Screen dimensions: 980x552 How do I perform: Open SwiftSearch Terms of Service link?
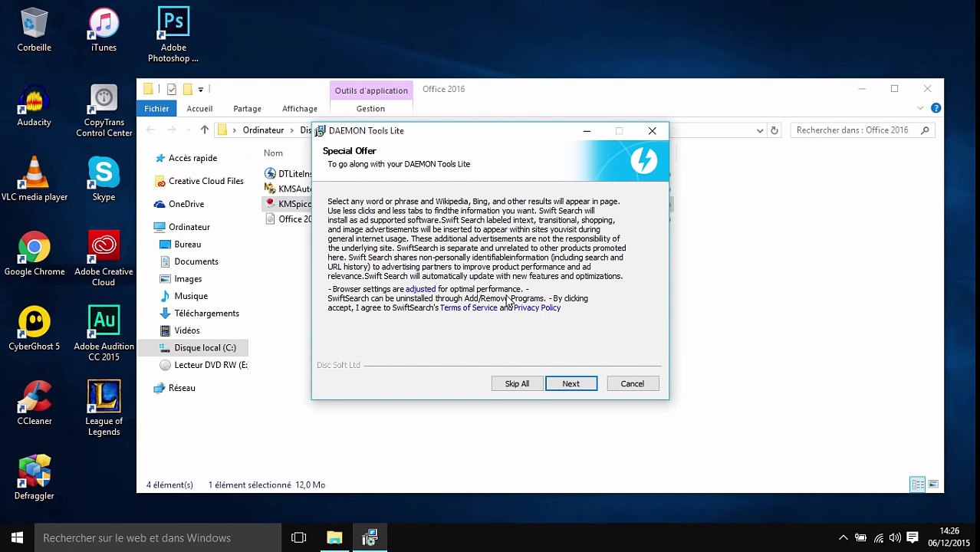click(469, 307)
